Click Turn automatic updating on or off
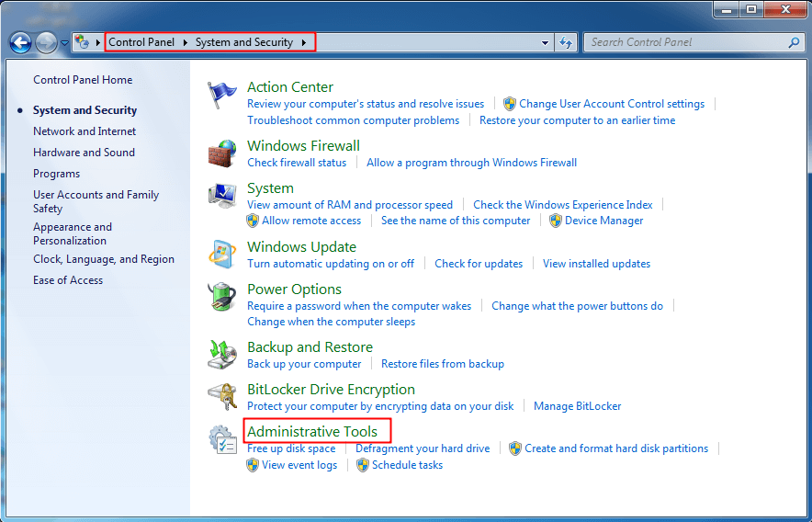Image resolution: width=812 pixels, height=522 pixels. click(x=331, y=264)
